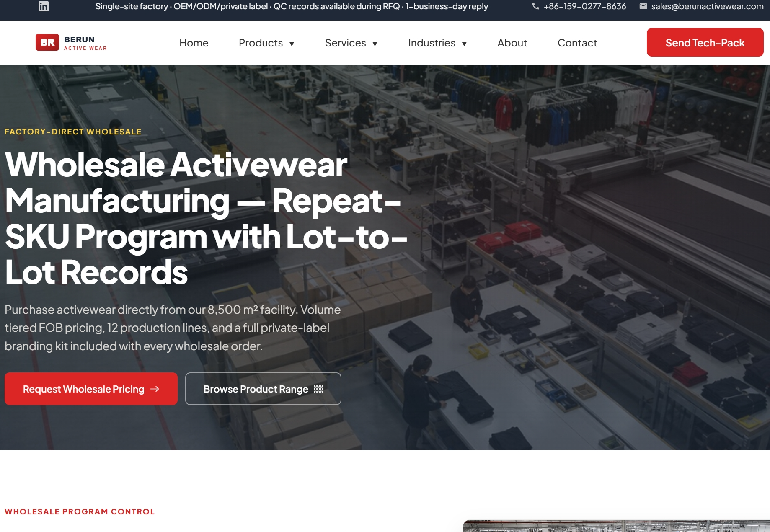Viewport: 770px width, 532px height.
Task: Go to the Home menu item
Action: [x=194, y=43]
